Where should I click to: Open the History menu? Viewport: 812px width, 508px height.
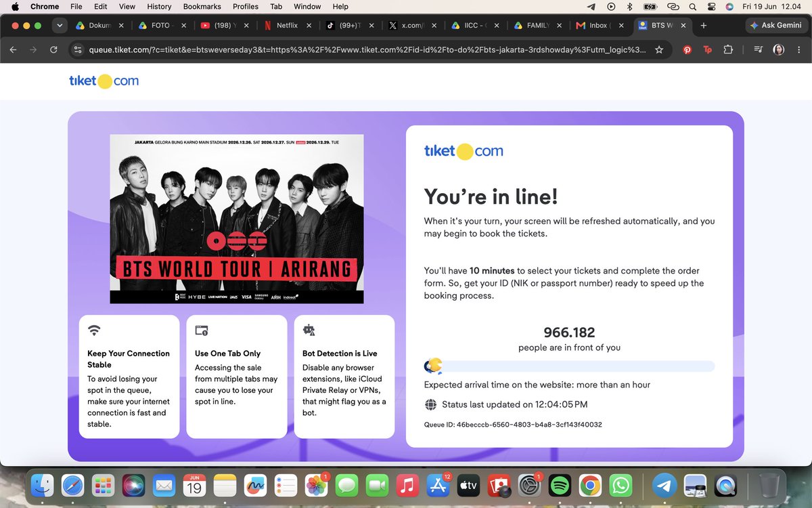pyautogui.click(x=159, y=7)
